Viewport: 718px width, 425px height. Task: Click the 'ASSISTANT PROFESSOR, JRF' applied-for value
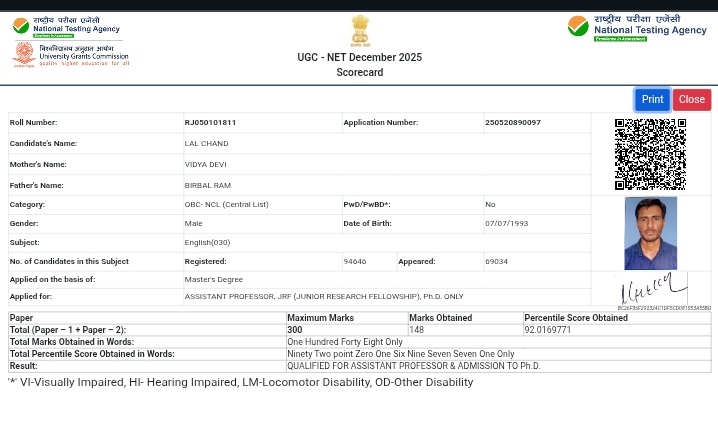pos(324,296)
